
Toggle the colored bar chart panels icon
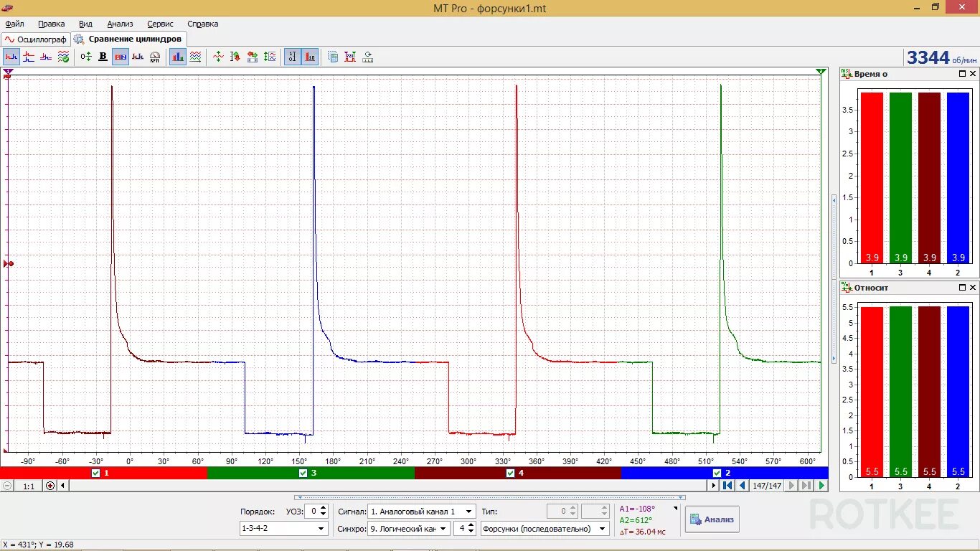[x=178, y=57]
